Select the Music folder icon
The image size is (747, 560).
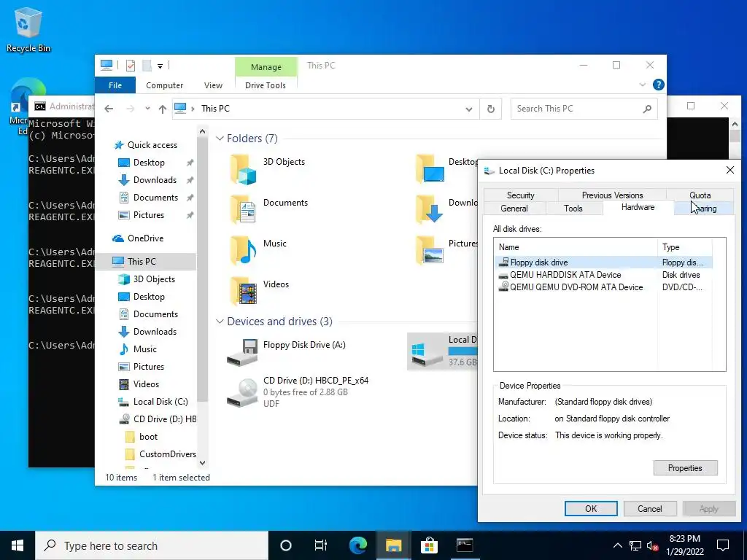pos(244,251)
